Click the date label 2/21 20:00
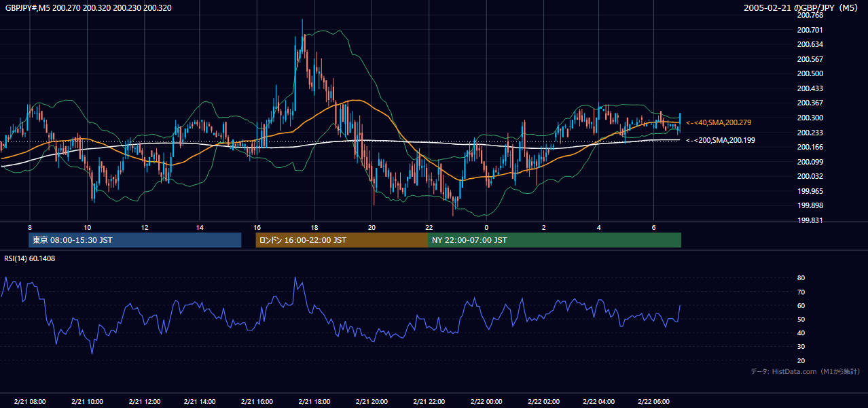The height and width of the screenshot is (408, 868). tap(372, 402)
